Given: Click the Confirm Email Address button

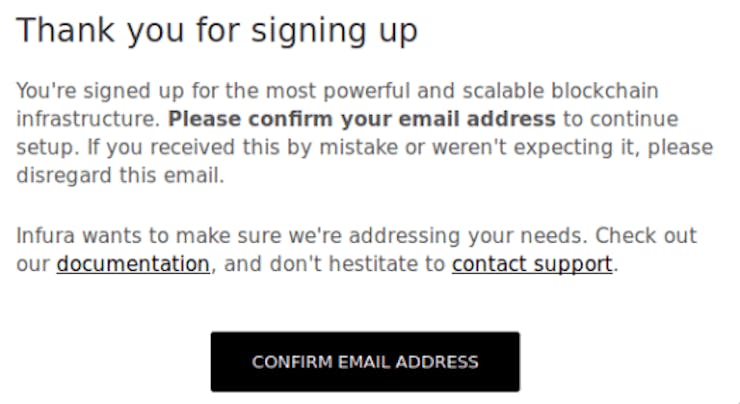Looking at the screenshot, I should click(x=365, y=361).
